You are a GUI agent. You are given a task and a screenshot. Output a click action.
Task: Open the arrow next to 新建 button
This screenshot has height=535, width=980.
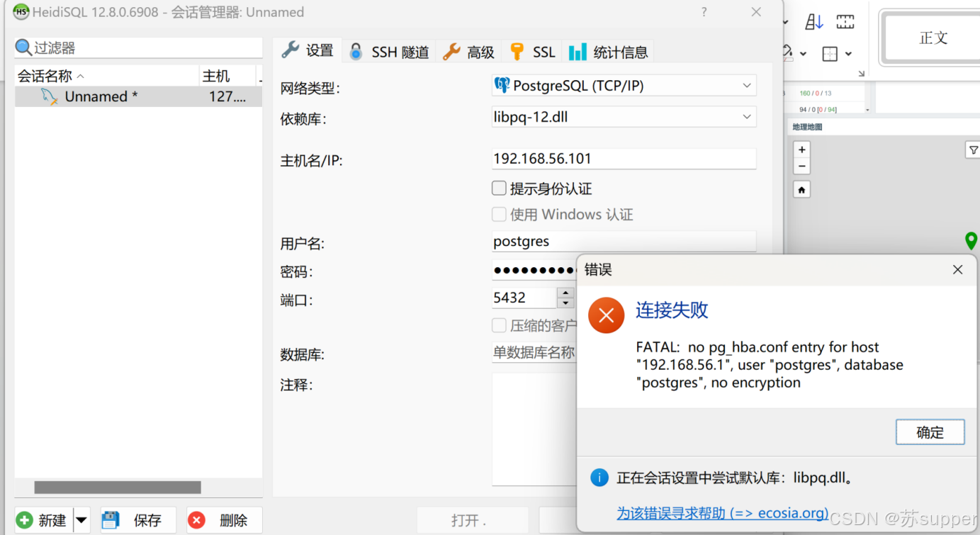click(x=81, y=520)
